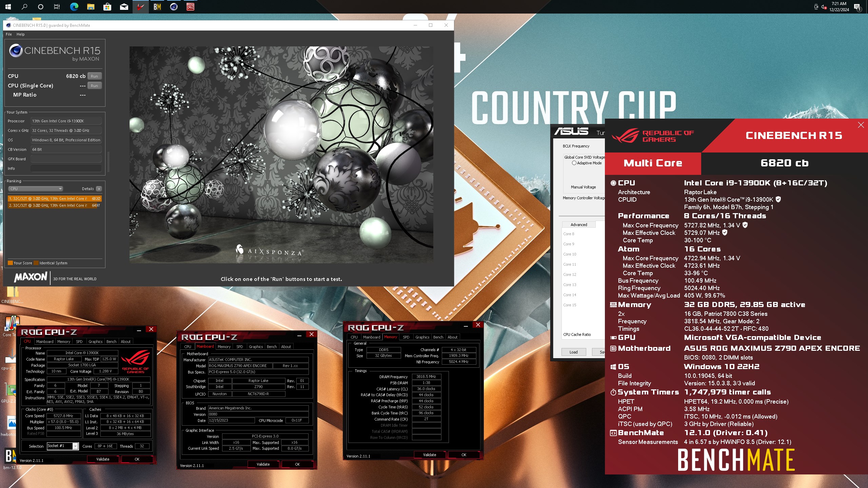
Task: Click DRAM Frequency value 3818.5 MHz
Action: [426, 377]
